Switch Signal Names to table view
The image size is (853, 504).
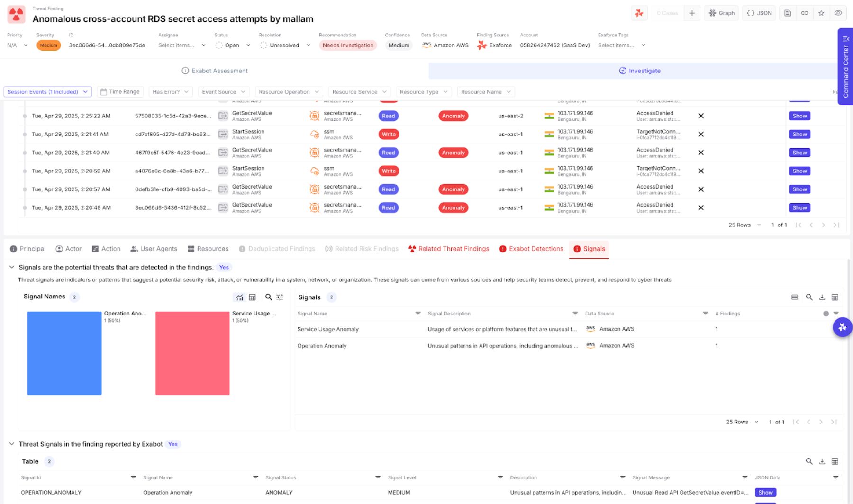(x=253, y=297)
